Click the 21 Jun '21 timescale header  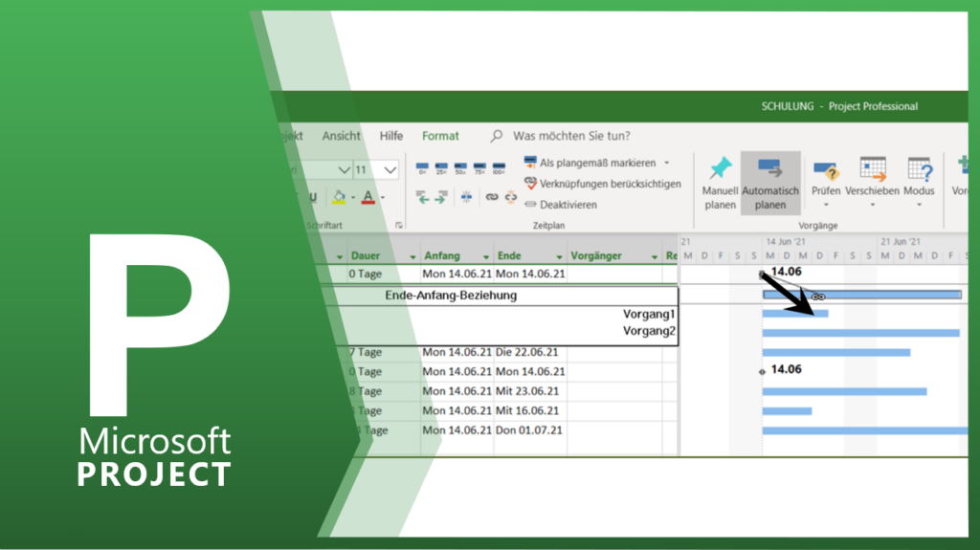pyautogui.click(x=900, y=241)
